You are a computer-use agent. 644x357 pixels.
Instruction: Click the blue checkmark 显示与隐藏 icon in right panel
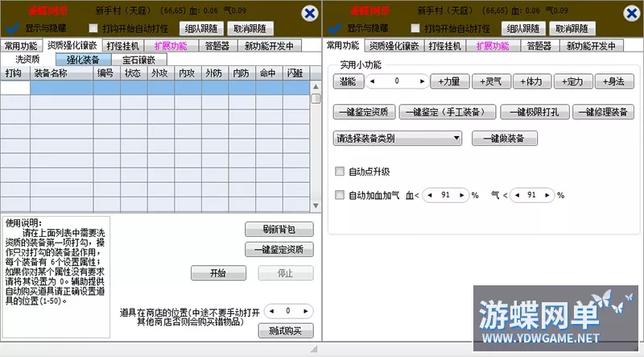point(333,27)
